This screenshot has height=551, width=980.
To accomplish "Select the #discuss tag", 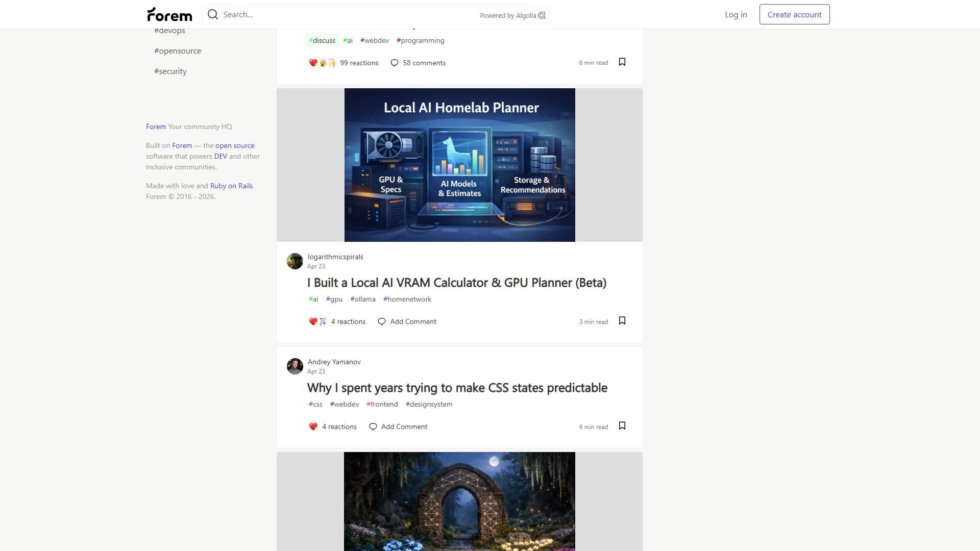I will (322, 41).
